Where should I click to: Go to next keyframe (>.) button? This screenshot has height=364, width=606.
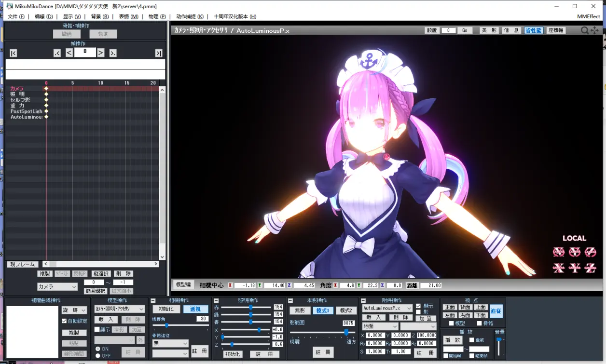[113, 53]
